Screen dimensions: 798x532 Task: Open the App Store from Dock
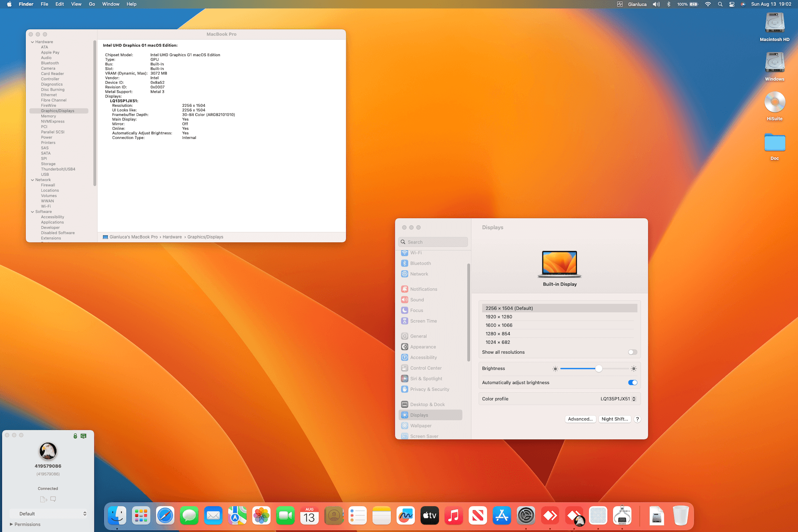(x=502, y=516)
